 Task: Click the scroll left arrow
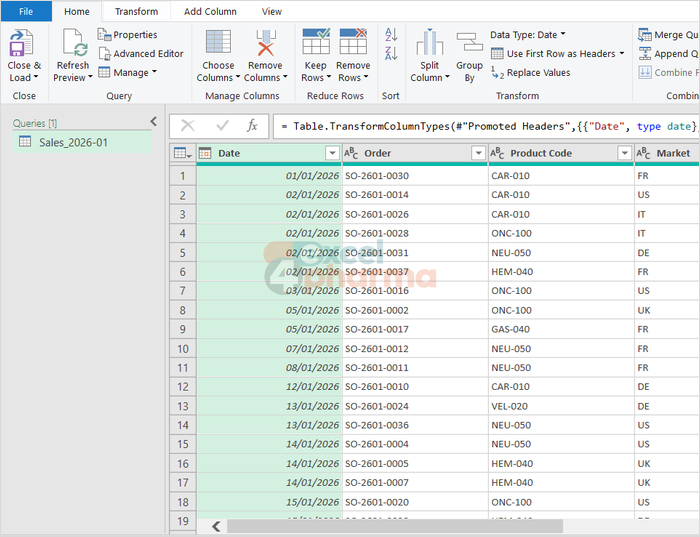click(x=216, y=526)
